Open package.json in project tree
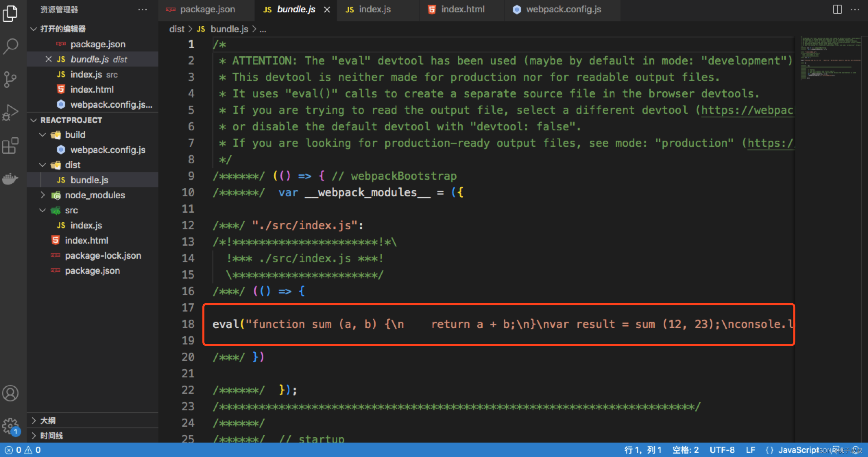Viewport: 868px width, 457px height. [93, 271]
